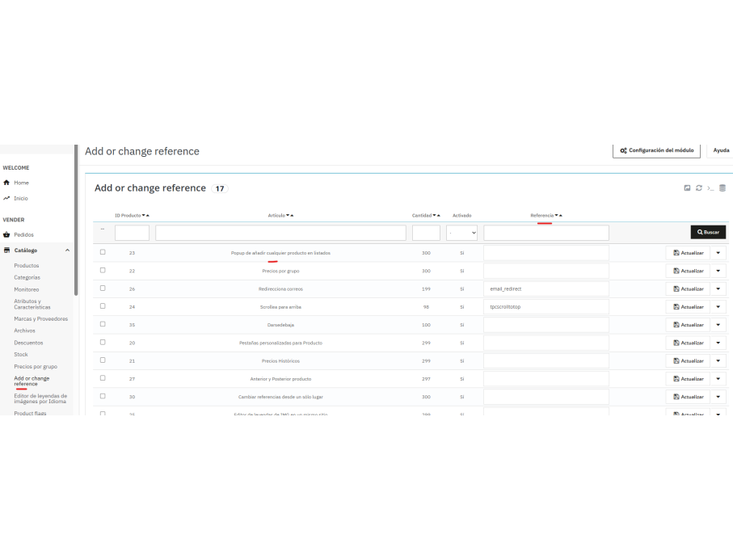Click the export list icon
The image size is (733, 560).
click(x=687, y=188)
